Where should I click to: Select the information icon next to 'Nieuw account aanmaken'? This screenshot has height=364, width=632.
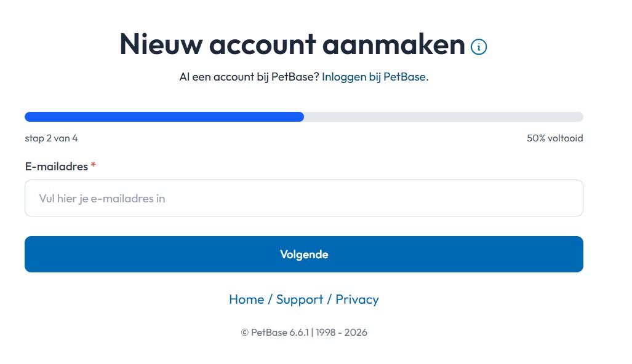(x=479, y=47)
